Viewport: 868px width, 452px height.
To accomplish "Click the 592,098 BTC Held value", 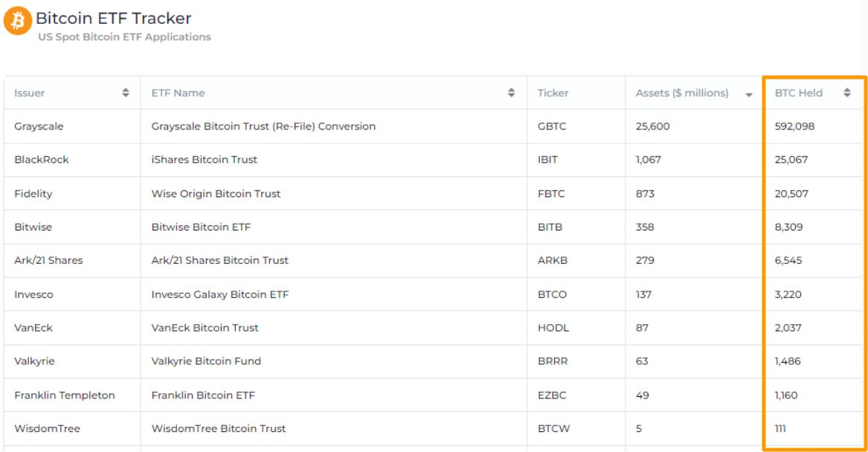I will pos(794,126).
